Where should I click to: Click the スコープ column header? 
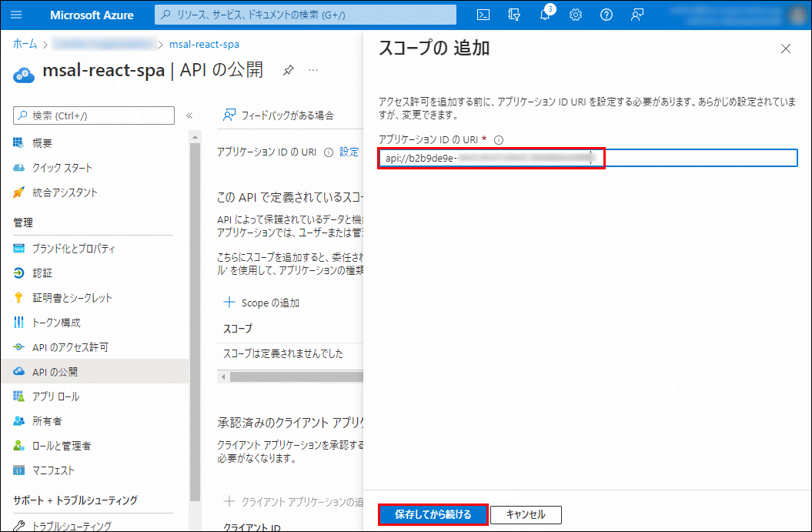click(x=238, y=329)
